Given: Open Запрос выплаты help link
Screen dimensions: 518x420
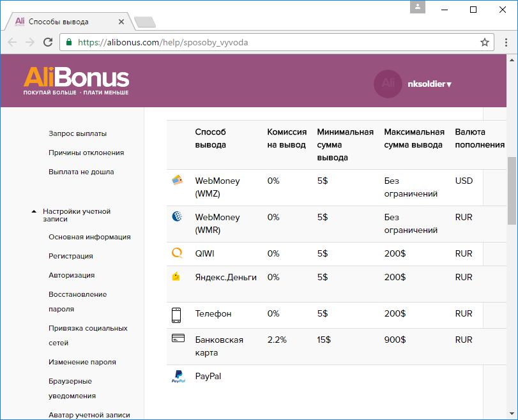Looking at the screenshot, I should pos(78,133).
